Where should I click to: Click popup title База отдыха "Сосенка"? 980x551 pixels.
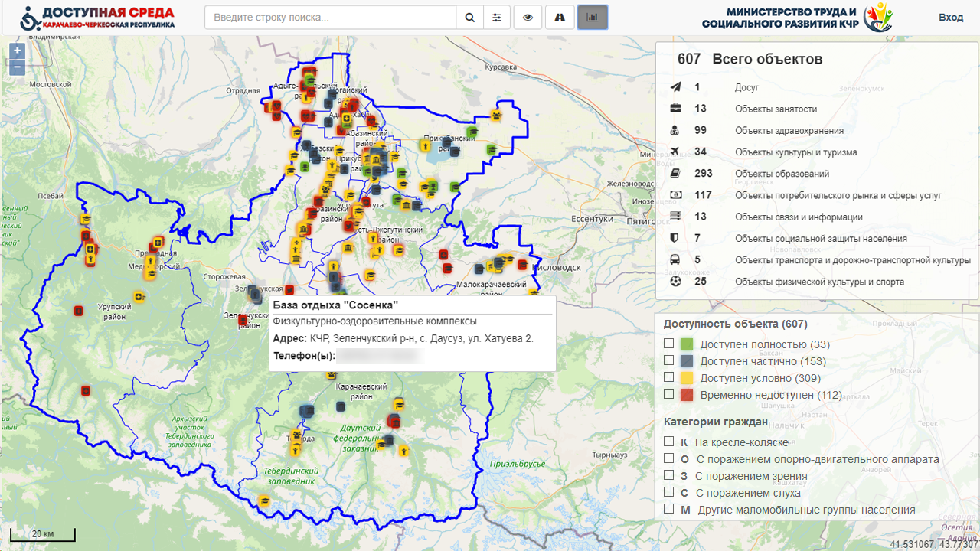[335, 305]
